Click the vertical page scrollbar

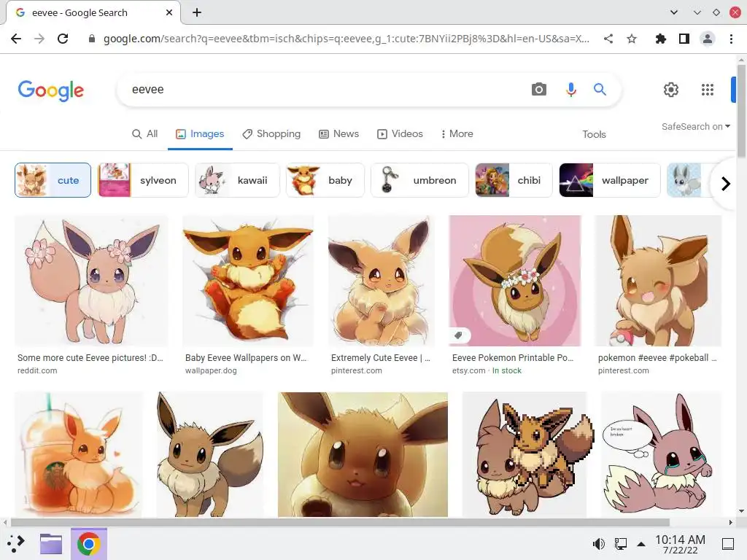coord(741,111)
